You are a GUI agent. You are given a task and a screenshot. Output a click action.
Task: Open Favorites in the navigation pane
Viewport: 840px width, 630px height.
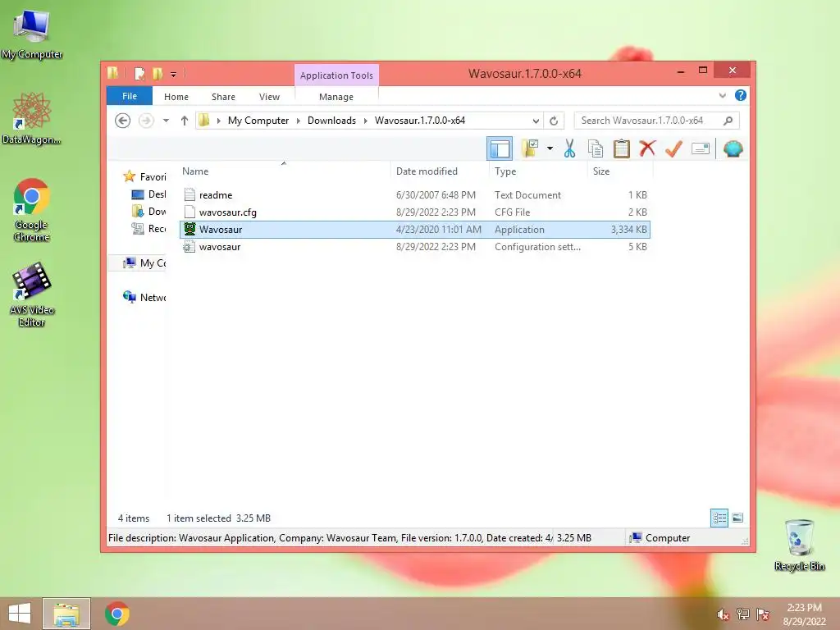tap(144, 177)
